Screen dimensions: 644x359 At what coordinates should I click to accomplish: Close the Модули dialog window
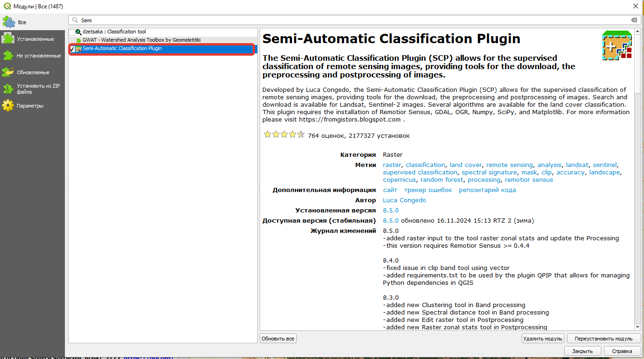(635, 6)
